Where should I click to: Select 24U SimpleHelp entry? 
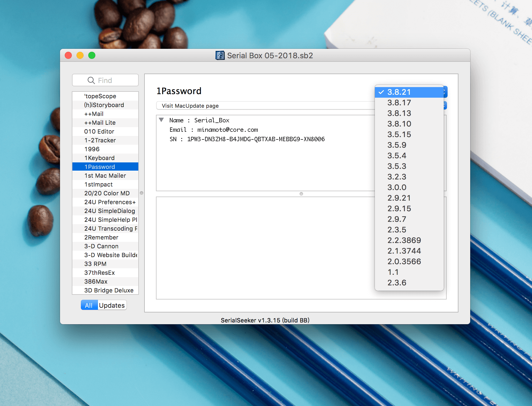105,220
